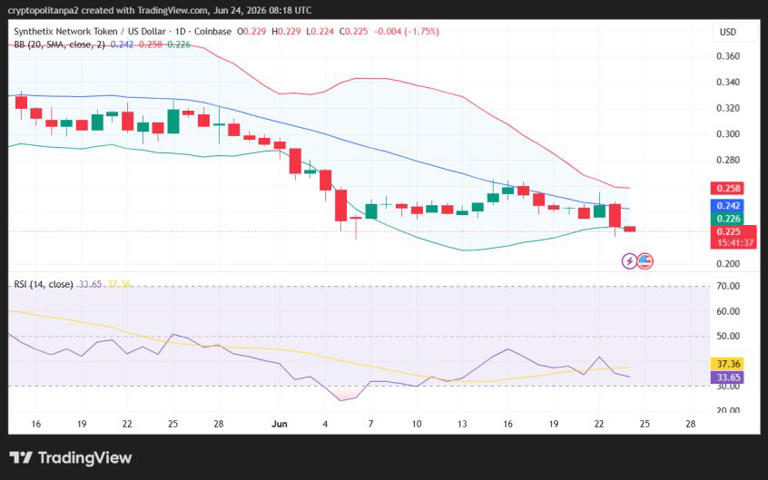Click the 0.360 price axis tick

point(728,56)
